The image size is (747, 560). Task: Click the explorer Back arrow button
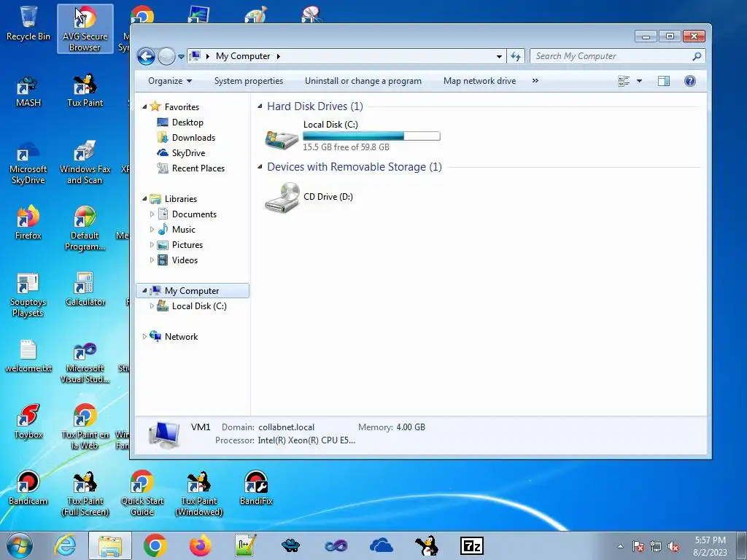[146, 57]
